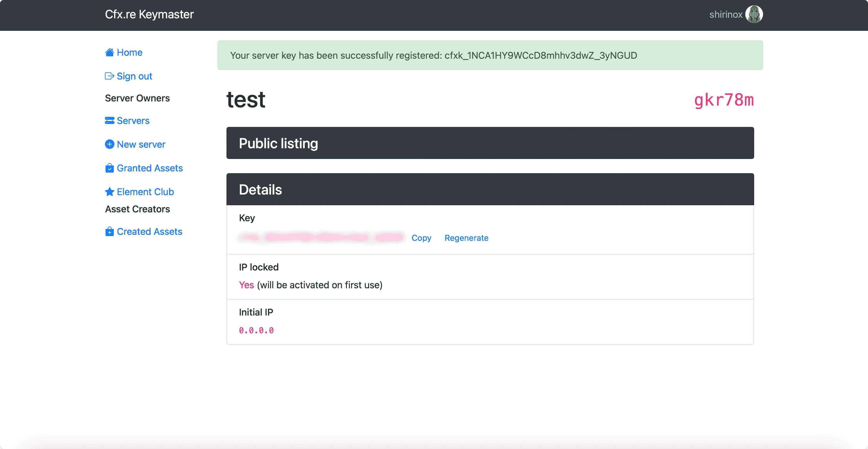This screenshot has width=868, height=449.
Task: Click the Servers rack icon
Action: coord(109,121)
